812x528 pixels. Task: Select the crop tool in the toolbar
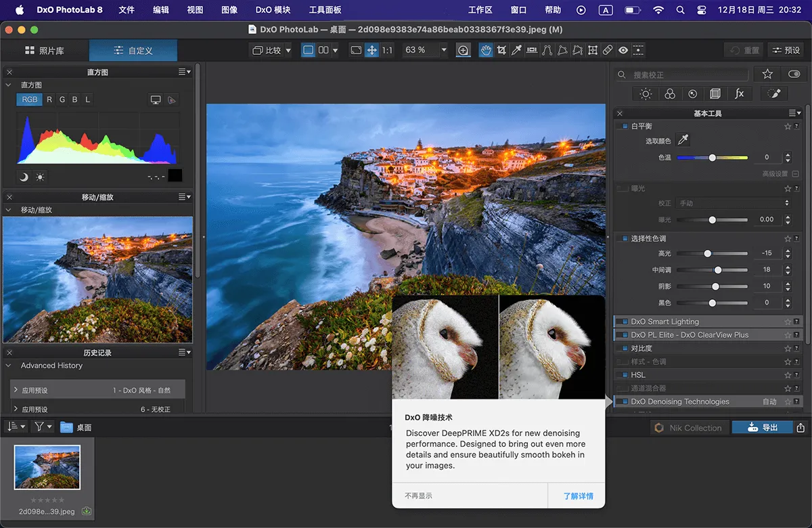(x=501, y=50)
